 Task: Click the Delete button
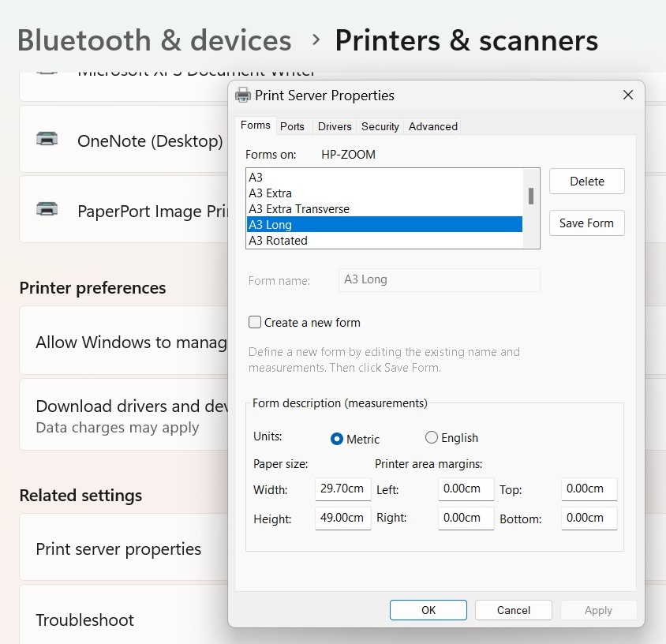586,181
